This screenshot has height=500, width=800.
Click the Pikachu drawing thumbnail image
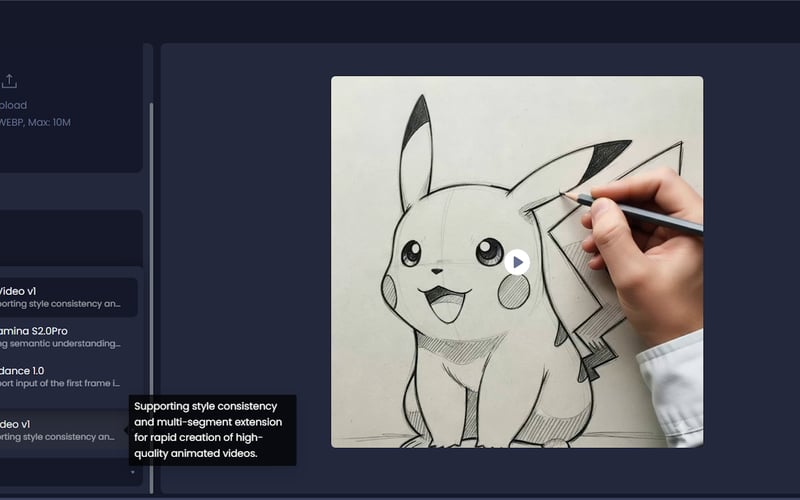click(x=517, y=262)
